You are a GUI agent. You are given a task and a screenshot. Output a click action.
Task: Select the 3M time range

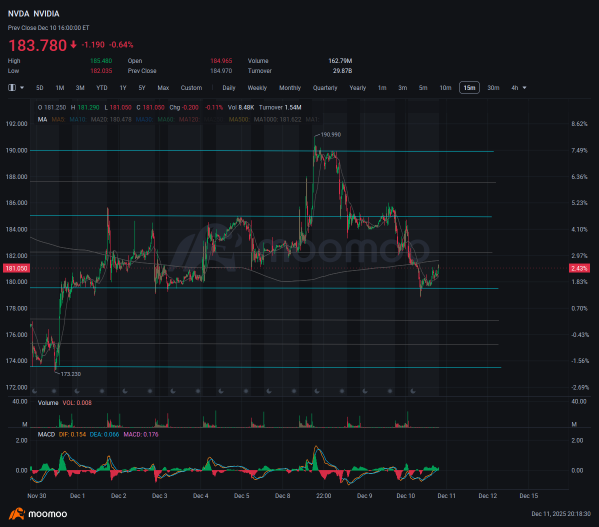pyautogui.click(x=80, y=88)
